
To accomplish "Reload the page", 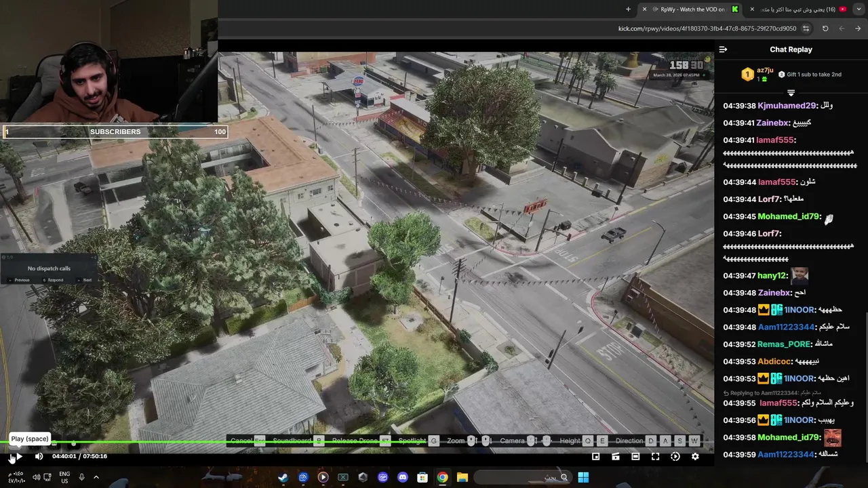I will [825, 28].
